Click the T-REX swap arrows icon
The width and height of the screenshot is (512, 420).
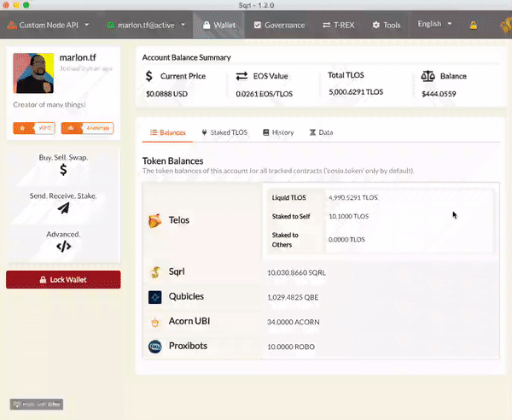[327, 25]
